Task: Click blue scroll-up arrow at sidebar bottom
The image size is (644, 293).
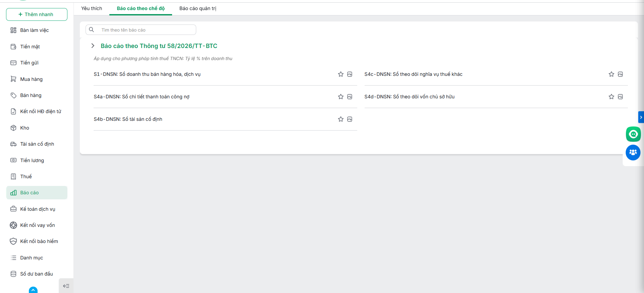Action: click(x=33, y=290)
